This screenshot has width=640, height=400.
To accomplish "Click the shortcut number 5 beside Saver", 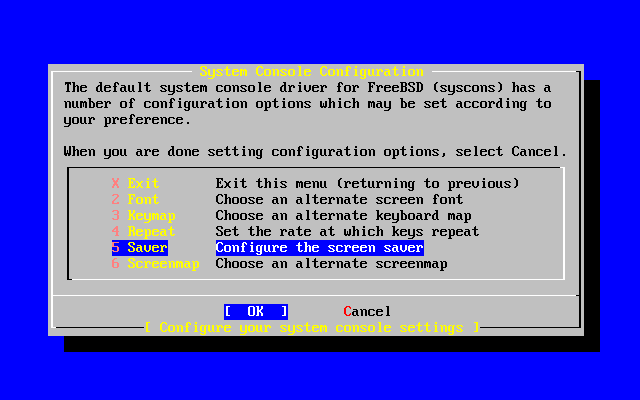I will (116, 247).
